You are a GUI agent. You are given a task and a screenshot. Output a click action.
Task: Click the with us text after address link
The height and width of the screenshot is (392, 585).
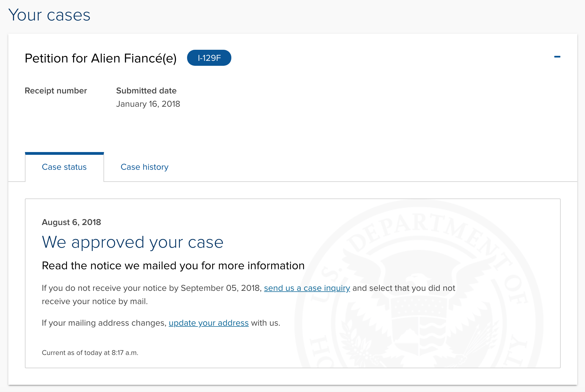pyautogui.click(x=266, y=323)
